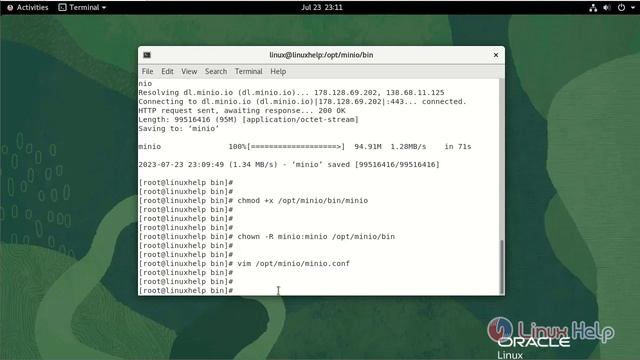Click the power icon in top bar
The image size is (640, 360).
point(621,7)
